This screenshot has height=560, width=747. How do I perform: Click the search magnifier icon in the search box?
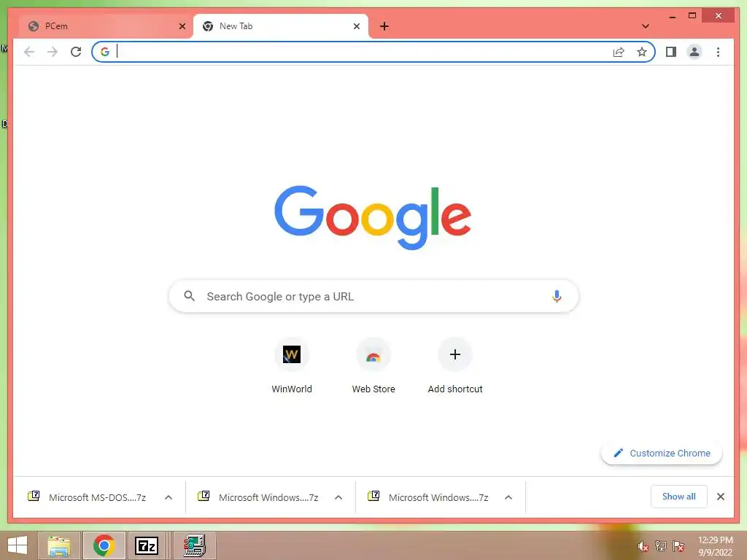[189, 296]
